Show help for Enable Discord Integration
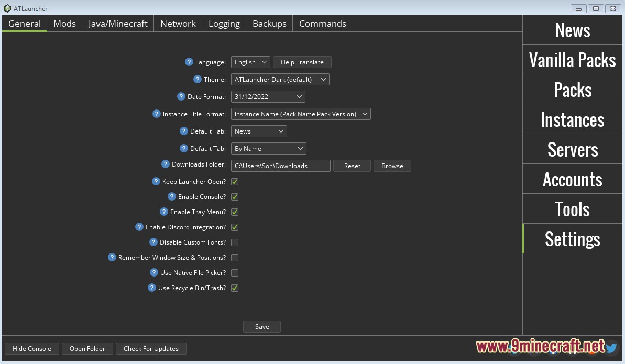625x364 pixels. click(x=139, y=227)
